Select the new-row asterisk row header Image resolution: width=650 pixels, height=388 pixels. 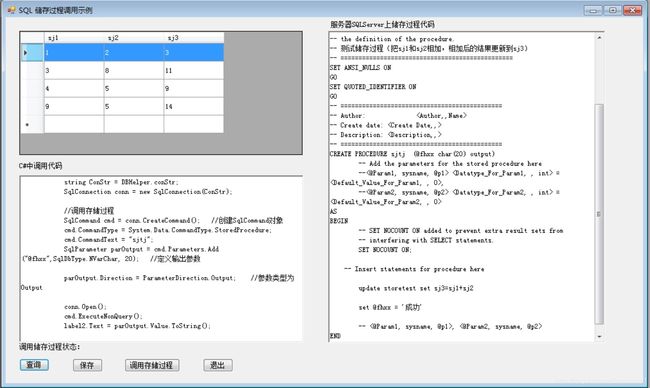click(x=32, y=124)
